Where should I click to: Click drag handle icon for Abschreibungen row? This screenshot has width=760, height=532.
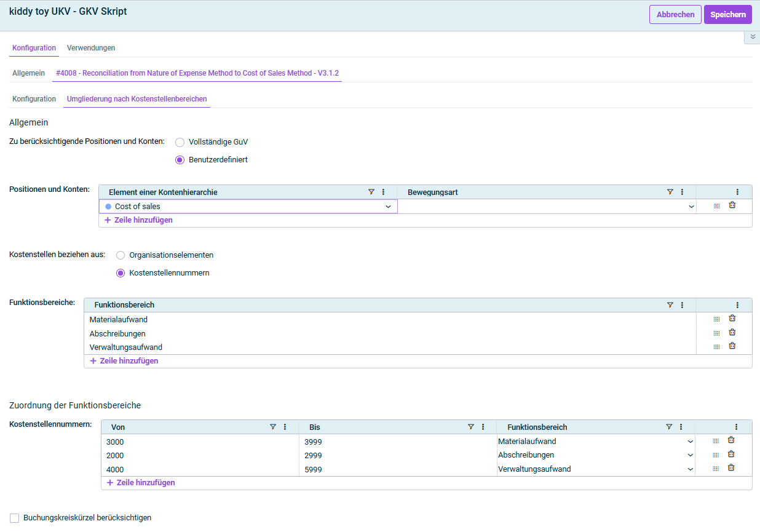tap(716, 333)
